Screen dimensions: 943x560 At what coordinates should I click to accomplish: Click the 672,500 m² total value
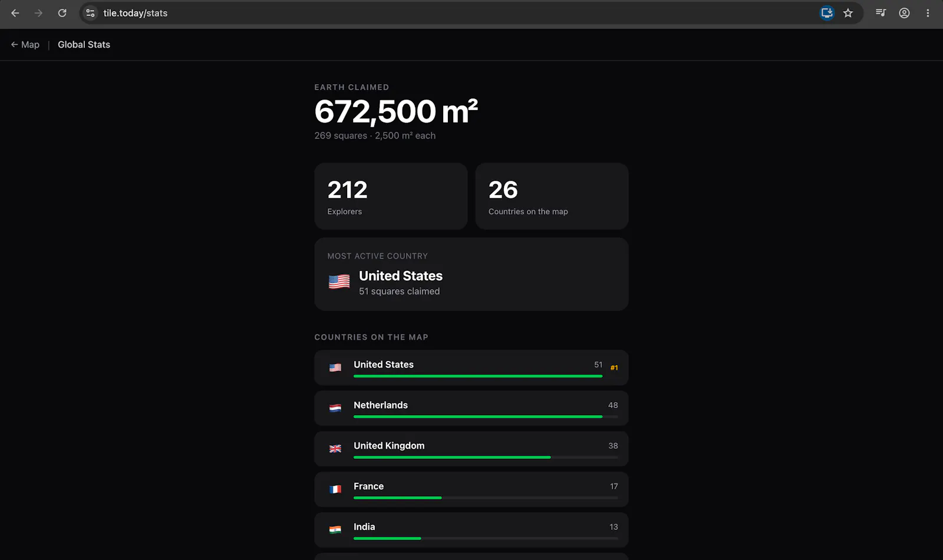pyautogui.click(x=396, y=111)
